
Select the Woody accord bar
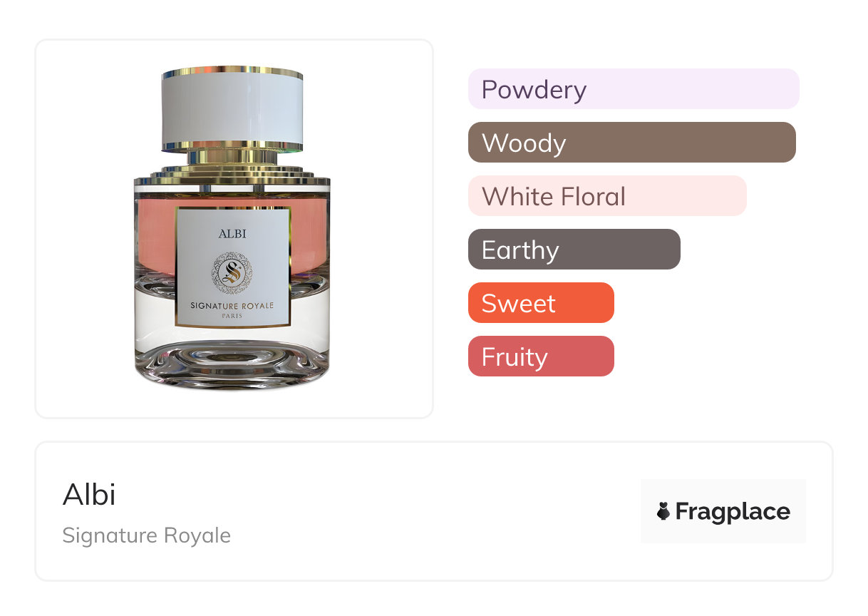click(x=632, y=143)
